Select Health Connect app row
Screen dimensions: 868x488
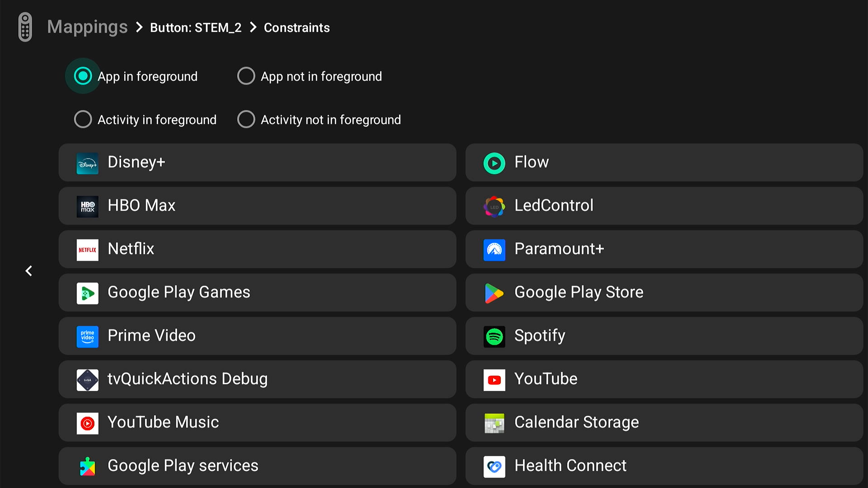coord(664,466)
